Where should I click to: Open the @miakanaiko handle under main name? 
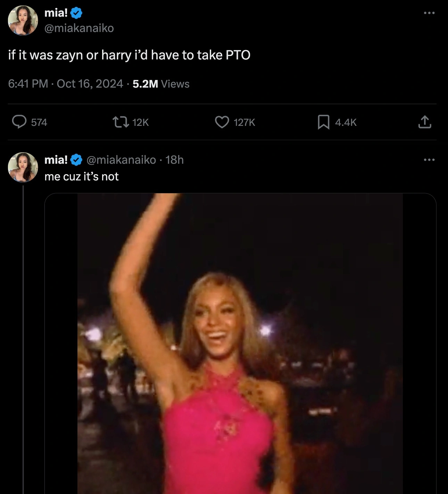(x=79, y=28)
